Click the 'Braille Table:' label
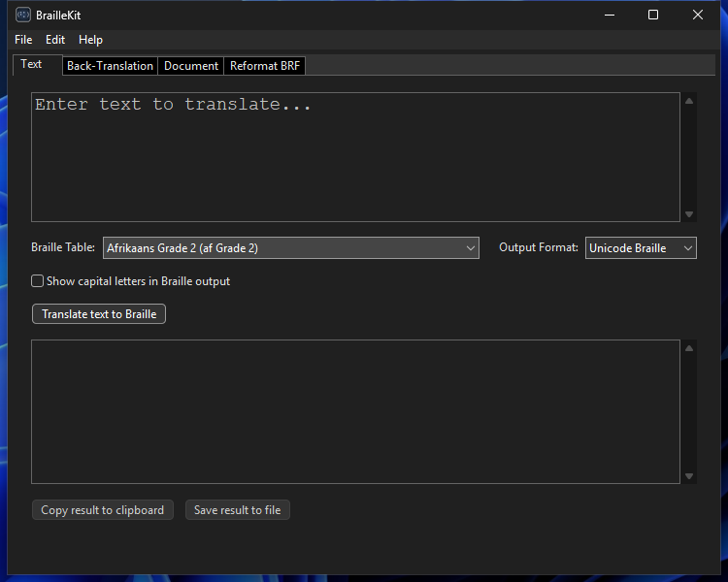The image size is (728, 582). click(63, 247)
